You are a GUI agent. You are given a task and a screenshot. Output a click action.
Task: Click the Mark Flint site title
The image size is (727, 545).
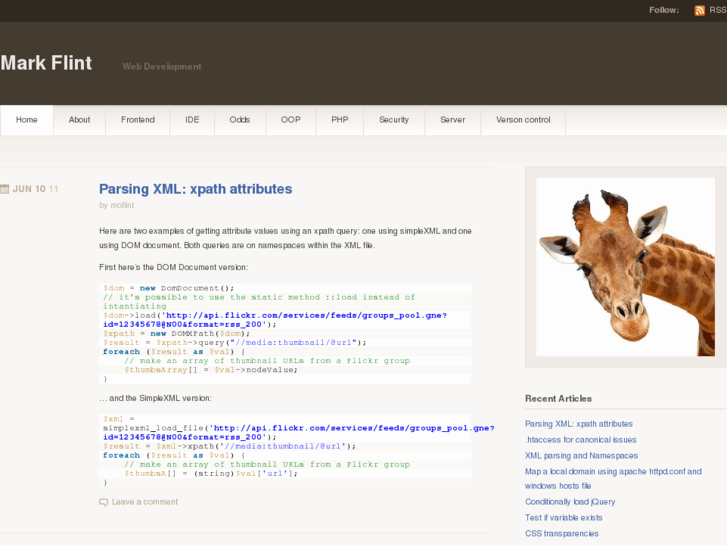(x=46, y=64)
